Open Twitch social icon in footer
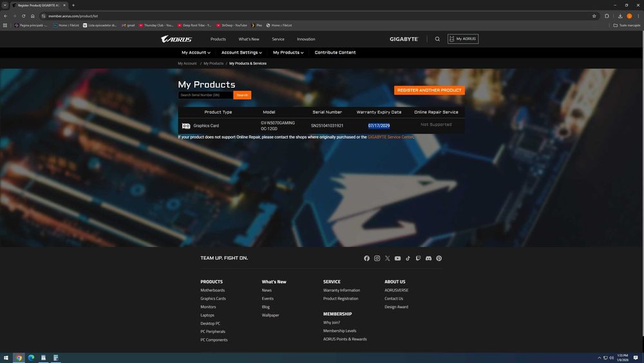Screen dimensions: 644x363 tap(418, 258)
